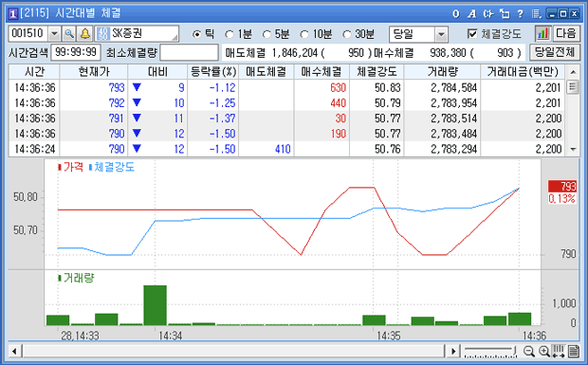Image resolution: width=588 pixels, height=365 pixels.
Task: Click the tallest green volume bar
Action: click(155, 305)
